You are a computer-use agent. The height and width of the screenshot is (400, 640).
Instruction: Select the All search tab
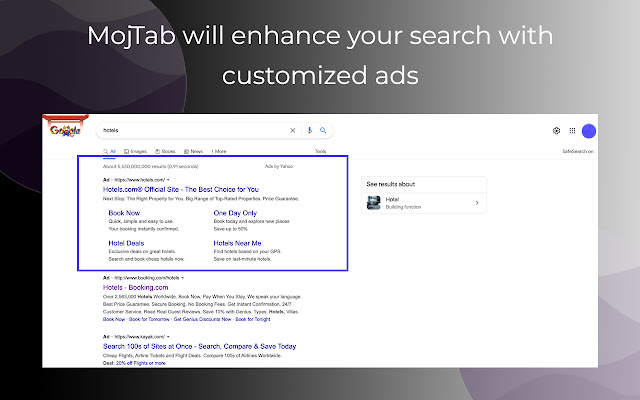pyautogui.click(x=109, y=151)
